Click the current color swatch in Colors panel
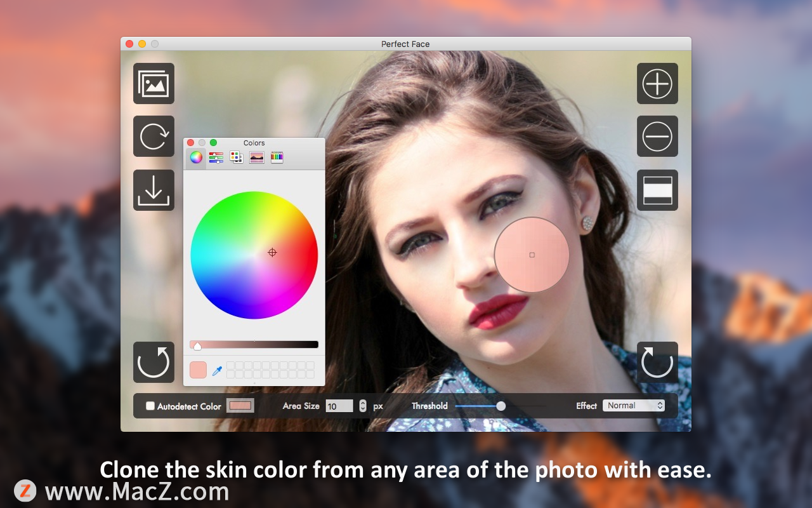This screenshot has width=812, height=508. point(198,370)
